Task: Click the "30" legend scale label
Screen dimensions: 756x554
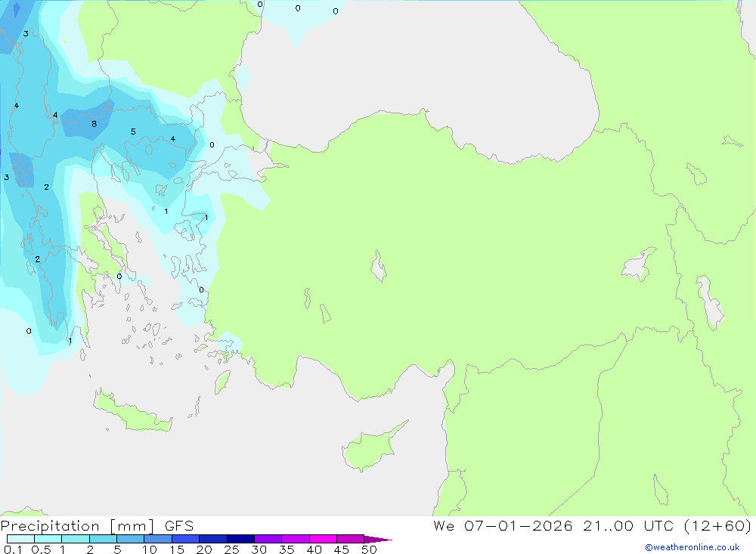Action: [259, 549]
